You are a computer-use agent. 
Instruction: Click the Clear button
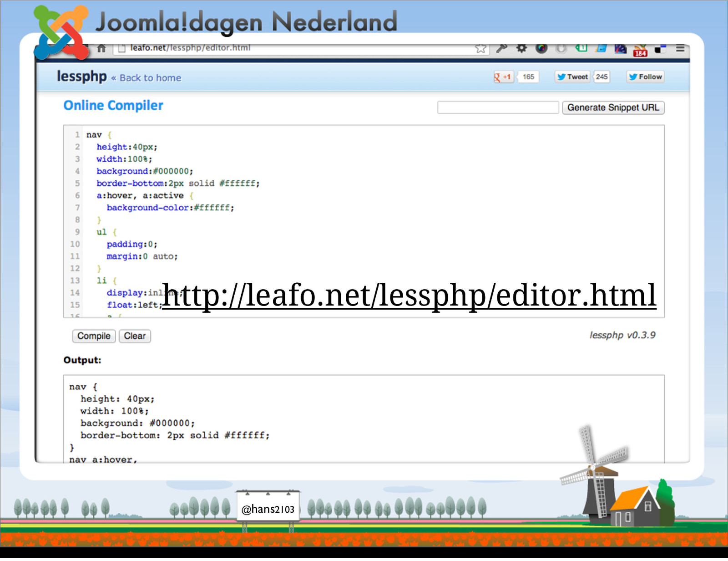pyautogui.click(x=135, y=336)
